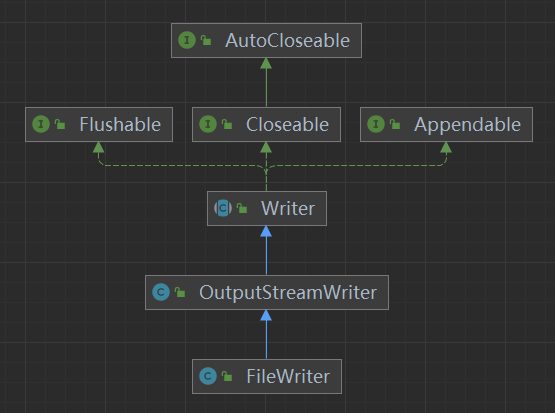This screenshot has height=413, width=555.
Task: Click the OutputStreamWriter class icon
Action: pyautogui.click(x=161, y=292)
